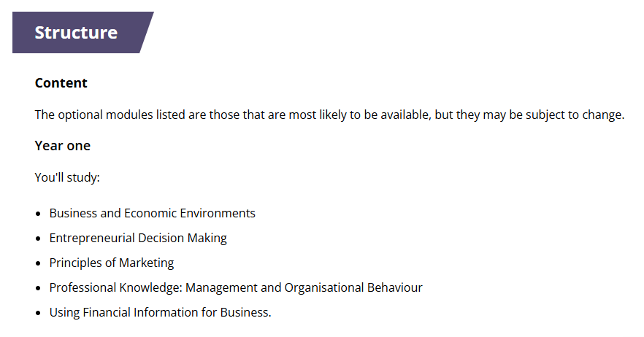Click the "You'll study:" text
Image resolution: width=644 pixels, height=337 pixels.
coord(67,177)
